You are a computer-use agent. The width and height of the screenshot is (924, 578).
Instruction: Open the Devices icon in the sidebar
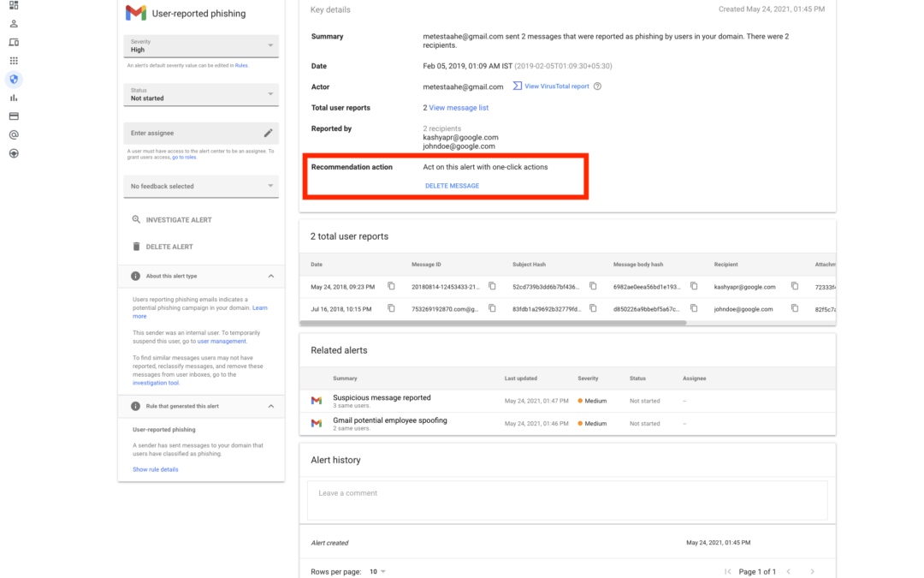[14, 43]
